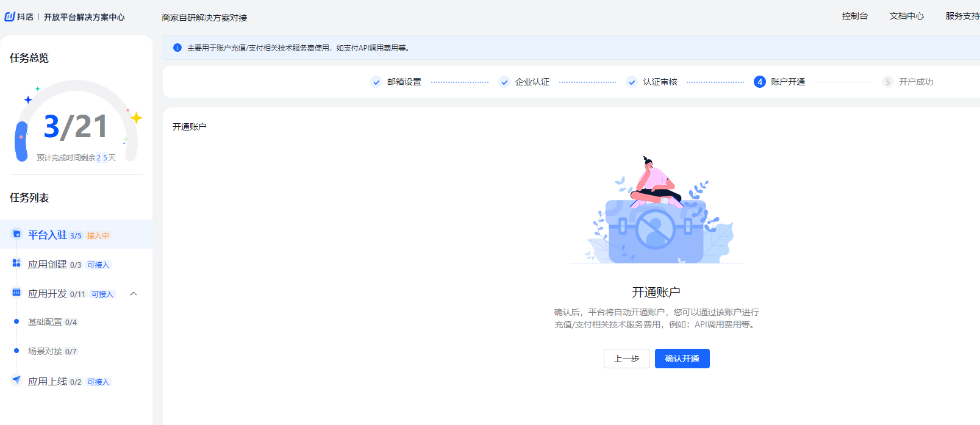Select the 平台入驻 shop icon
980x425 pixels.
(x=16, y=234)
